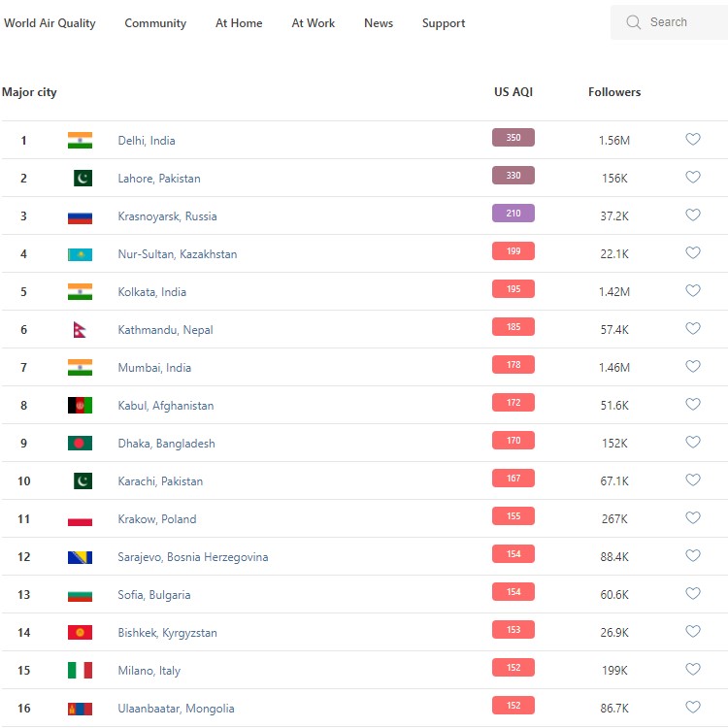Open Sarajevo, Bosnia Herzegovina link
Viewport: 728px width, 728px height.
pos(193,557)
